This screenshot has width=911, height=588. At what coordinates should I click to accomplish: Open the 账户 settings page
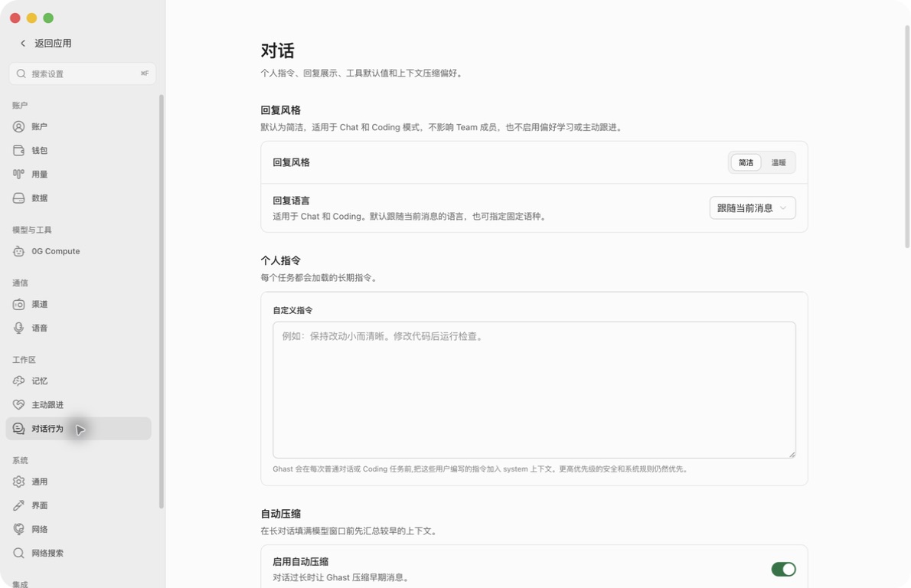coord(78,126)
